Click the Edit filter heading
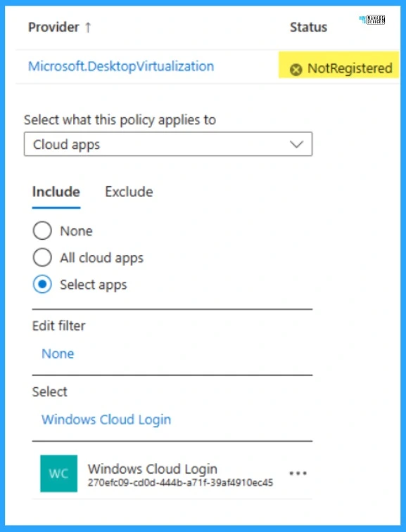This screenshot has height=532, width=406. click(x=59, y=325)
